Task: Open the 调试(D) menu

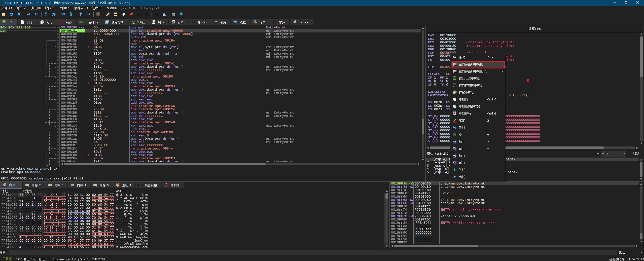Action: (35, 8)
